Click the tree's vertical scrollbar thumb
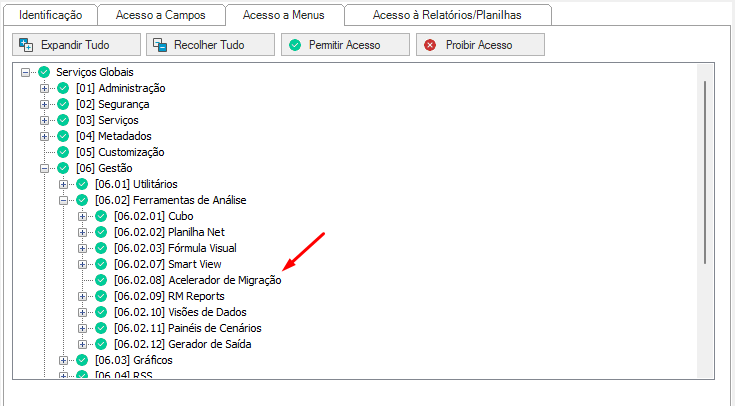Image resolution: width=735 pixels, height=406 pixels. (705, 172)
